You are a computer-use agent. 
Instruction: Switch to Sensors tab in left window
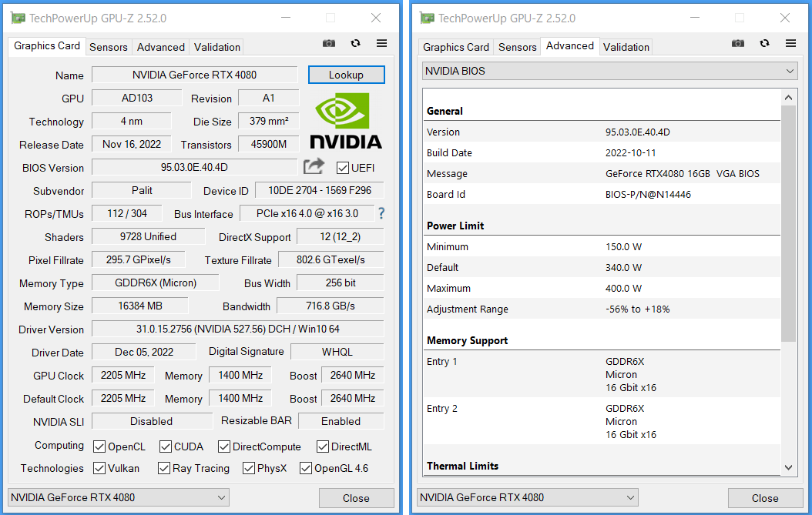pyautogui.click(x=108, y=47)
